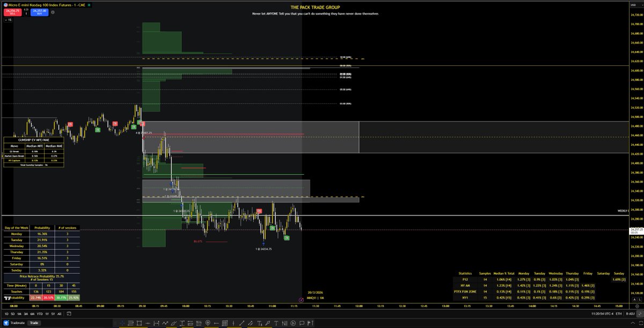The height and width of the screenshot is (328, 644).
Task: Open the 11:20:54 UTC-4 timezone menu
Action: click(602, 314)
